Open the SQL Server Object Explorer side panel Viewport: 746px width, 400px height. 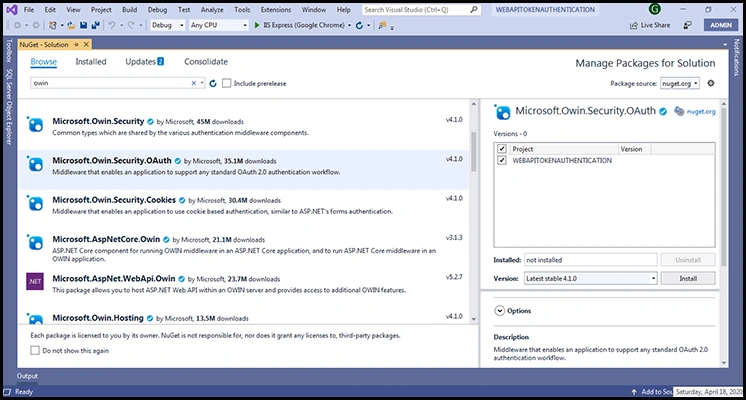click(9, 107)
